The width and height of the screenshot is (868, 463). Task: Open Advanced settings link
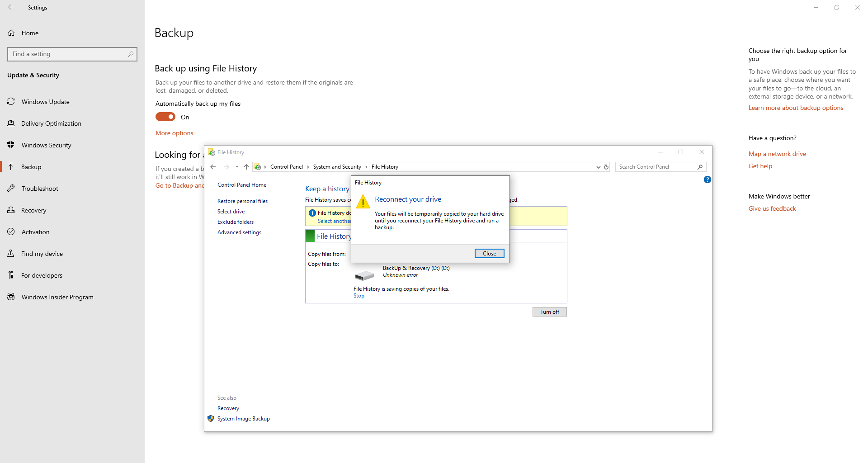(239, 232)
